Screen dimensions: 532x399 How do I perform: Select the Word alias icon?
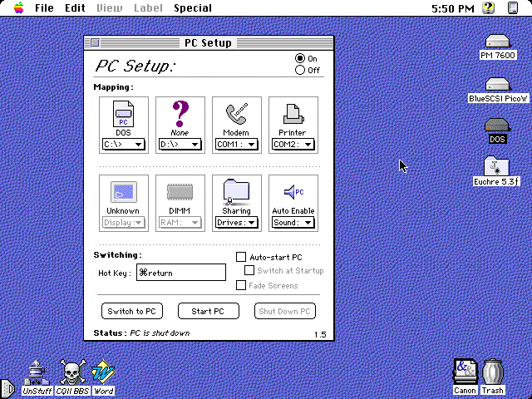(103, 372)
